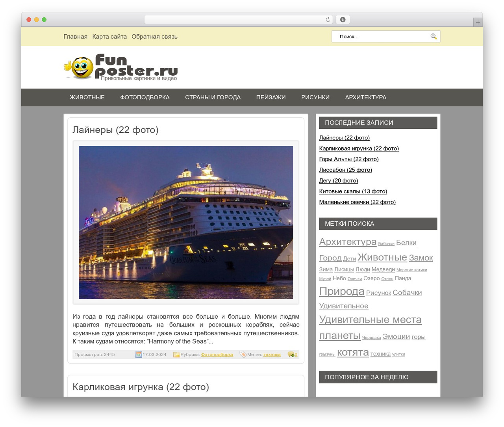This screenshot has width=504, height=427.
Task: Select the Собачки tag in the cloud
Action: [407, 293]
